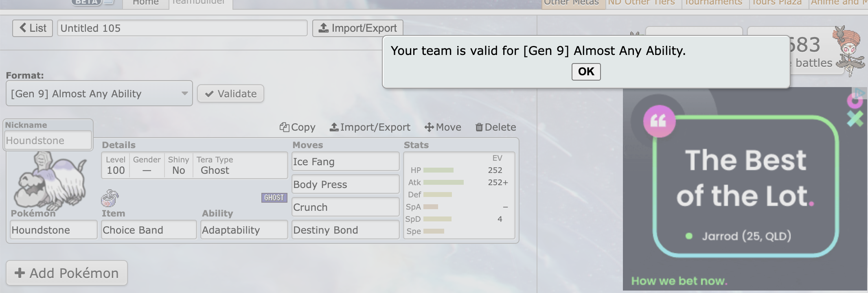Select the Destiny Bond move field

[346, 230]
